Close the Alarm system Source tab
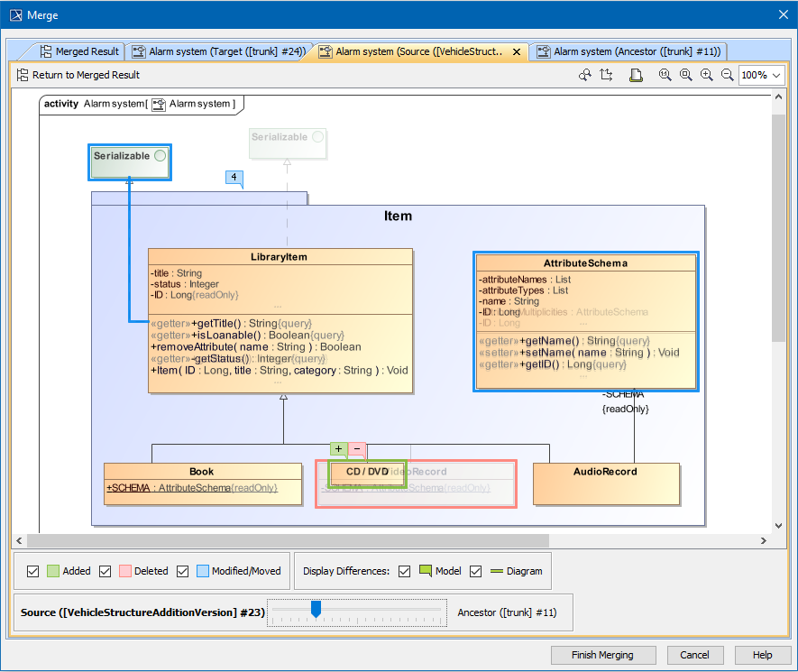The height and width of the screenshot is (672, 798). 516,51
